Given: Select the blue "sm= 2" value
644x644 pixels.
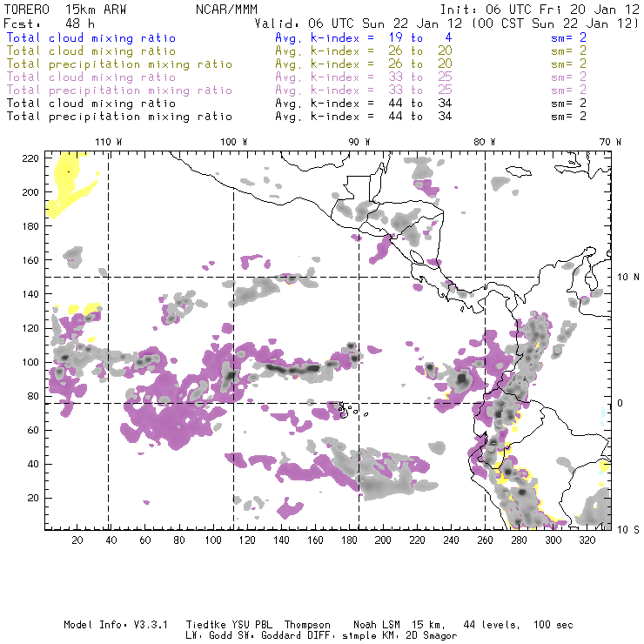Looking at the screenshot, I should (x=568, y=37).
